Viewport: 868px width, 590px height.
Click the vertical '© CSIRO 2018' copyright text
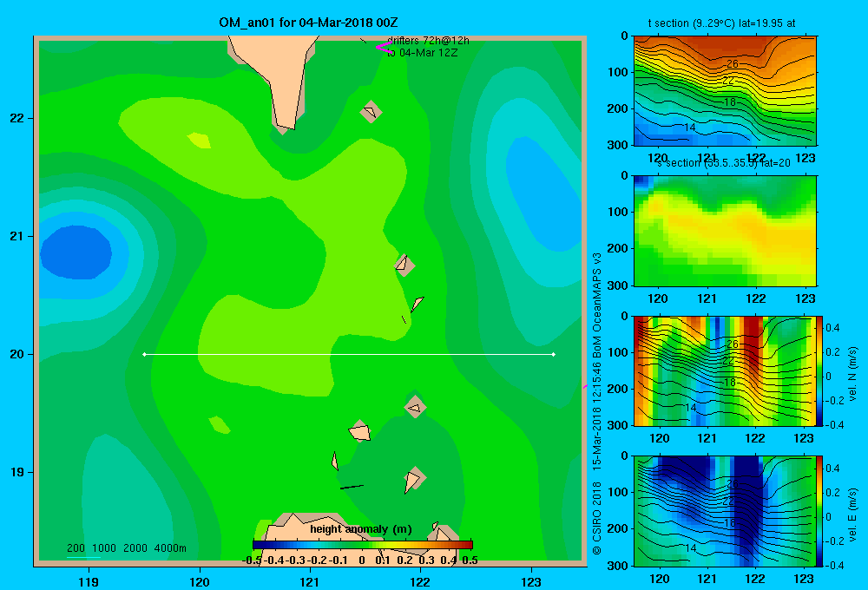coord(597,517)
